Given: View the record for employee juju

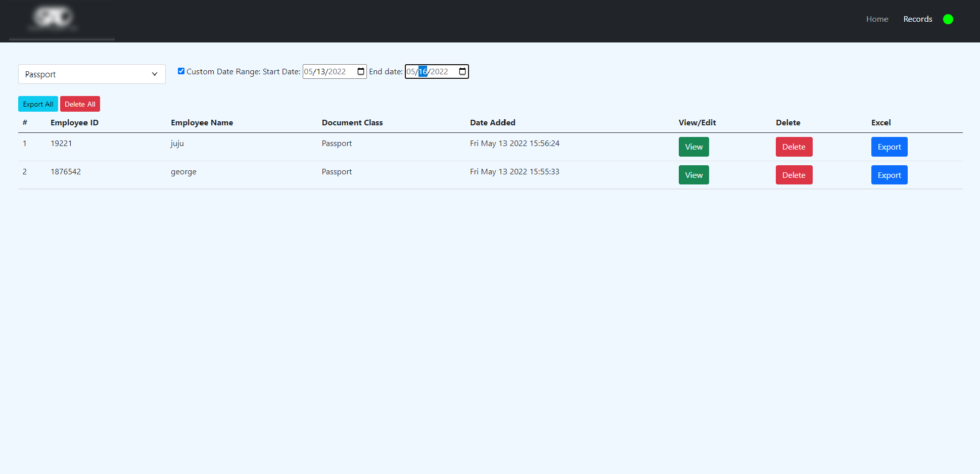Looking at the screenshot, I should pyautogui.click(x=693, y=147).
